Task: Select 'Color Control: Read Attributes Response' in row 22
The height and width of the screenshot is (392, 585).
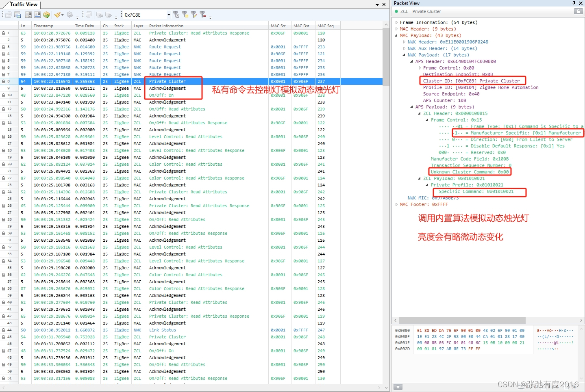Action: [x=191, y=178]
